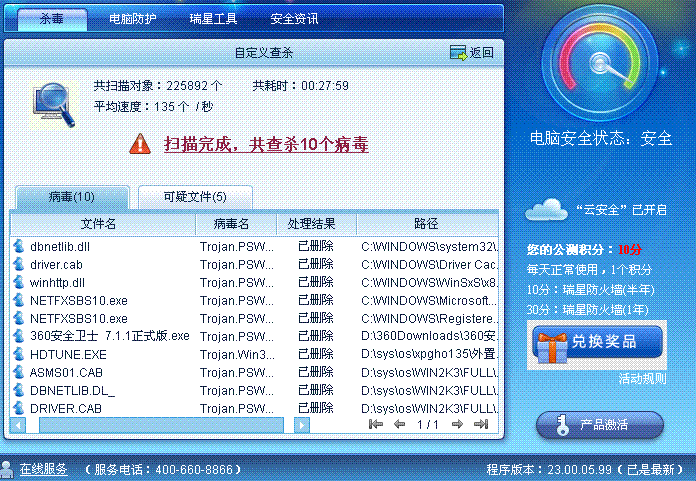Click the 电脑安全状态：安全 text
The image size is (696, 481).
(601, 138)
